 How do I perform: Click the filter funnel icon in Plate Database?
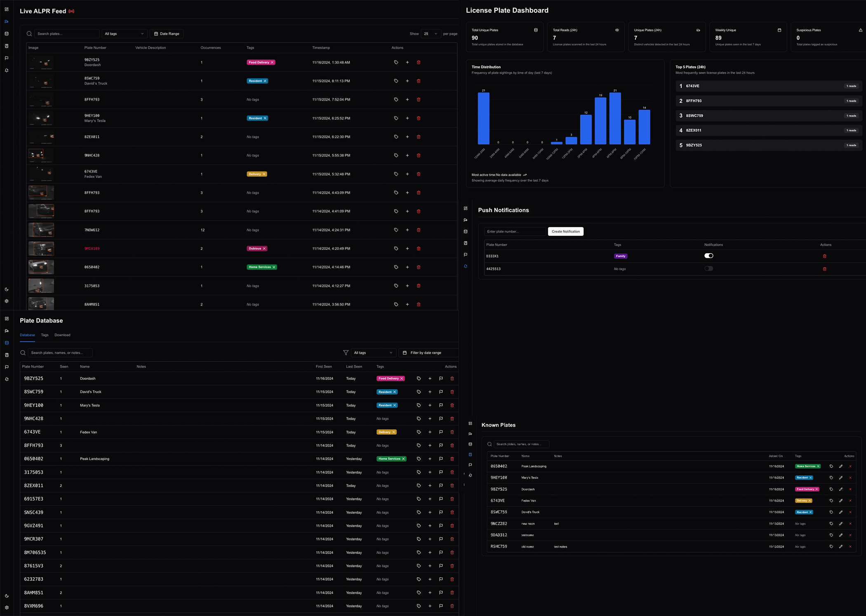[x=346, y=353]
